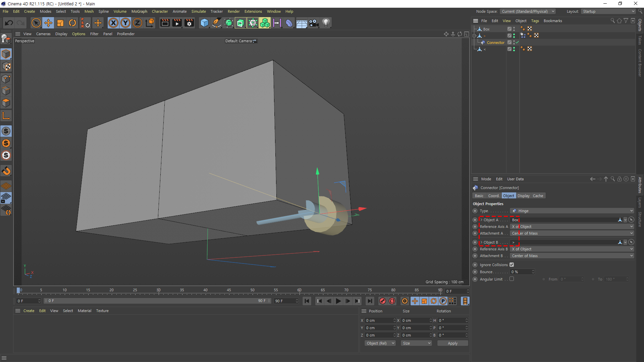Click the Bounce percentage field

(521, 272)
